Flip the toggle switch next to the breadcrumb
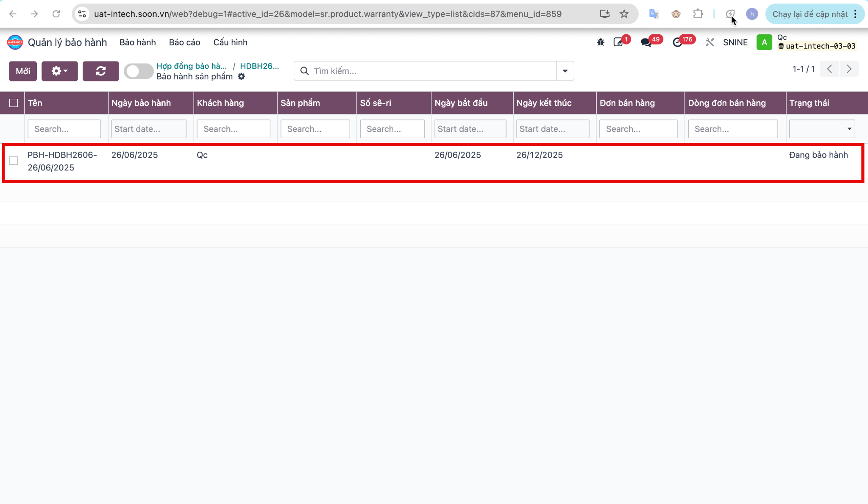This screenshot has height=504, width=868. coord(138,71)
